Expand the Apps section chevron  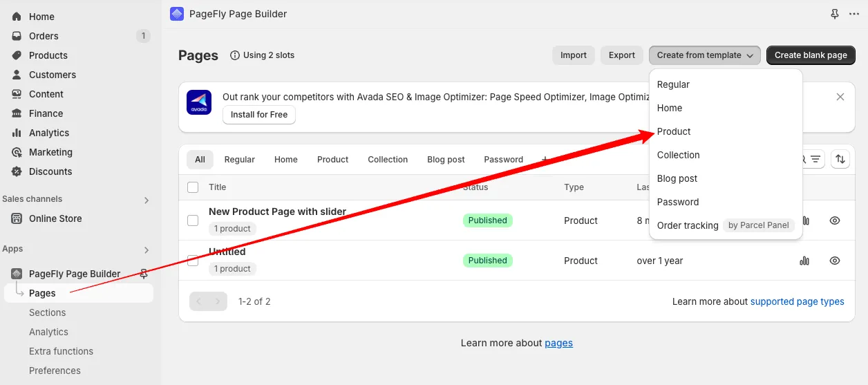pos(146,250)
